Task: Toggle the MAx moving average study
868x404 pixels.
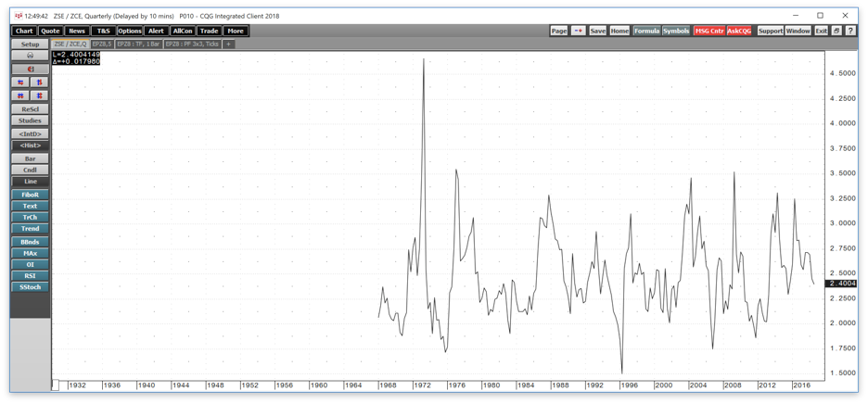Action: pos(30,253)
